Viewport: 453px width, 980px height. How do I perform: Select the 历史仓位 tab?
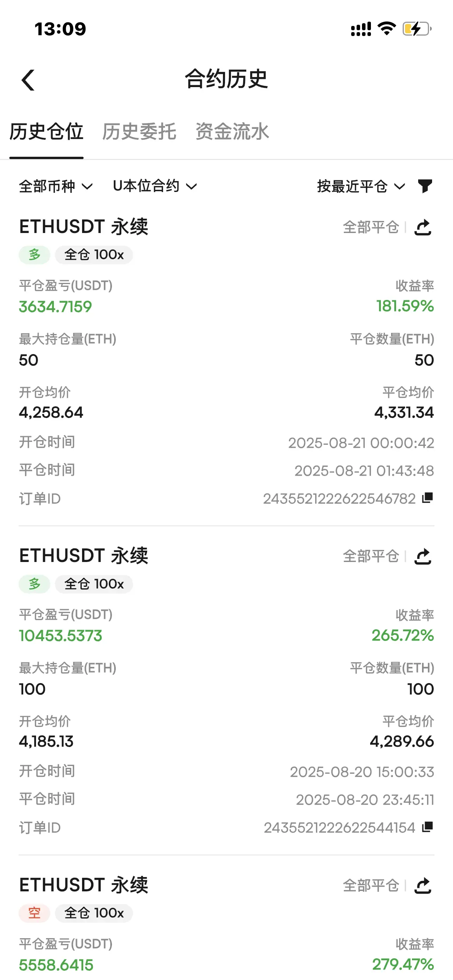click(x=46, y=131)
